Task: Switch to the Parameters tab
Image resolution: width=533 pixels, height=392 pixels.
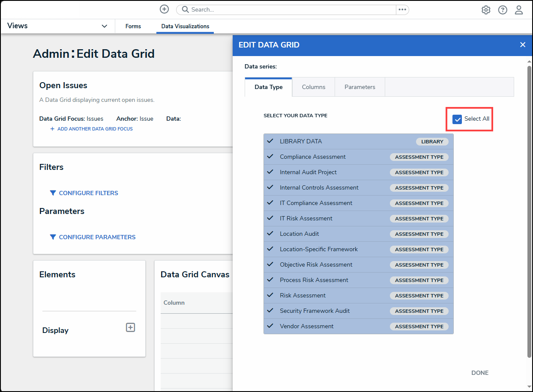Action: coord(359,87)
